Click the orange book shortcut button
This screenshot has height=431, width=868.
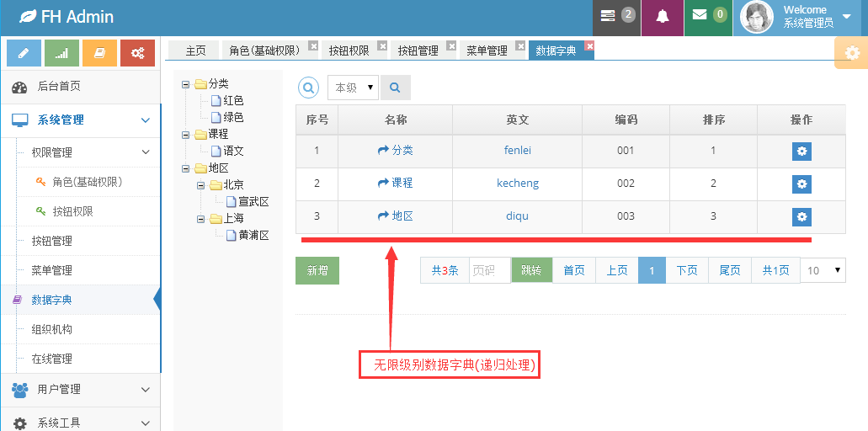coord(99,53)
